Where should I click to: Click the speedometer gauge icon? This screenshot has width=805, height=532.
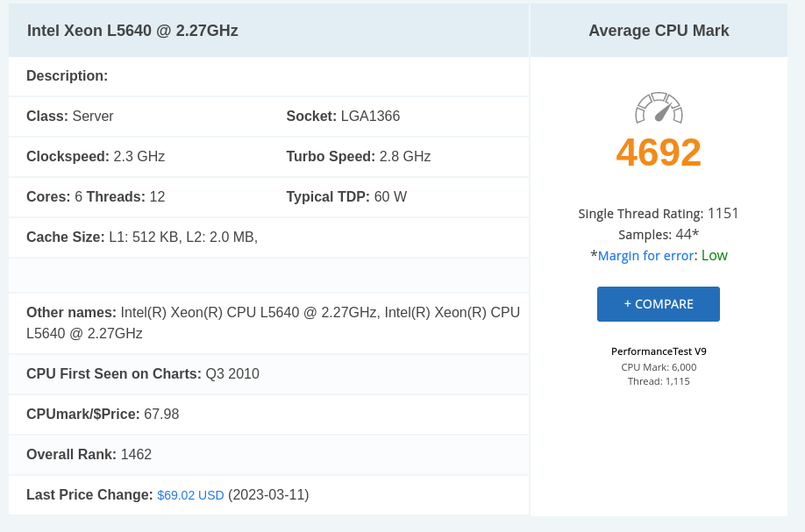tap(659, 108)
